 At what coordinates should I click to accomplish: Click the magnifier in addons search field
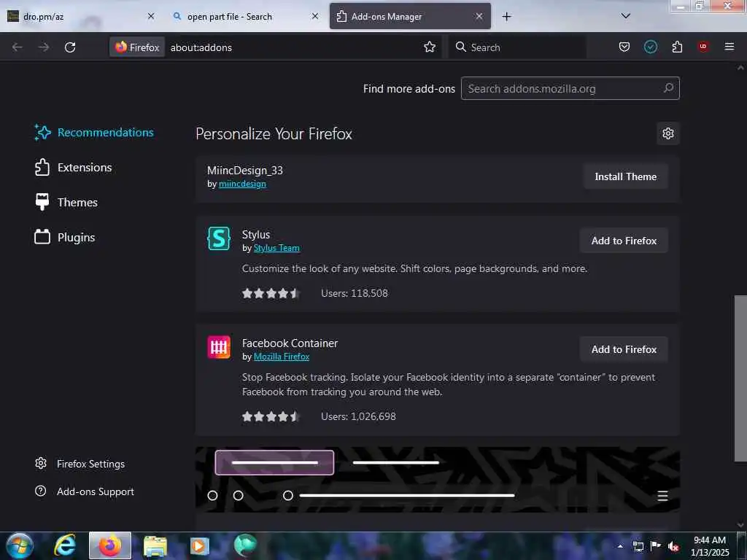click(x=668, y=88)
